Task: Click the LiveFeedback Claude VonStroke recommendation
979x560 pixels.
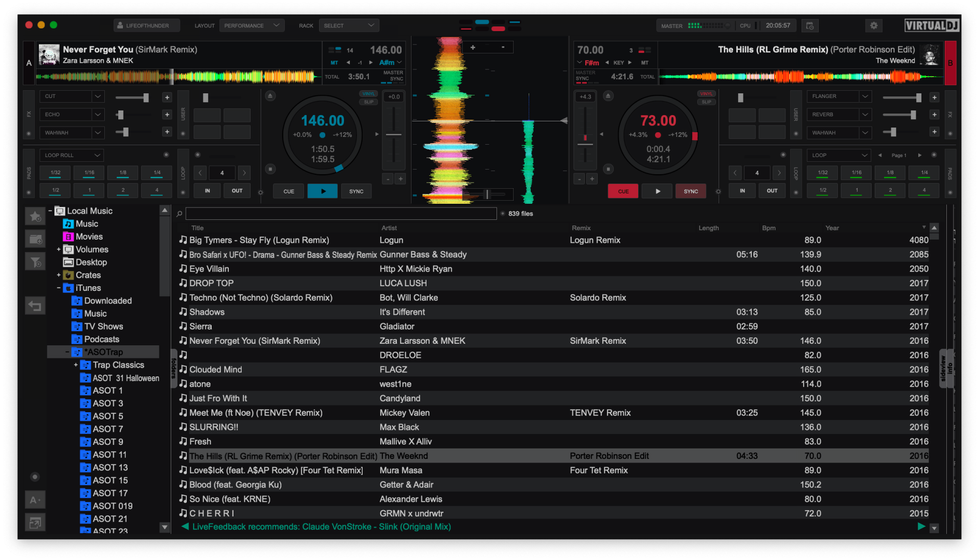Action: click(x=322, y=527)
